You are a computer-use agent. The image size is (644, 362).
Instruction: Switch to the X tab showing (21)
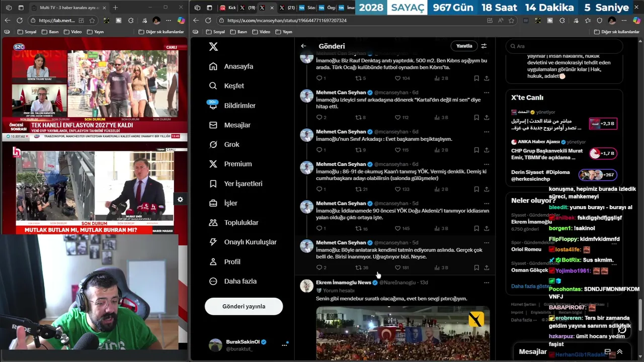point(287,8)
